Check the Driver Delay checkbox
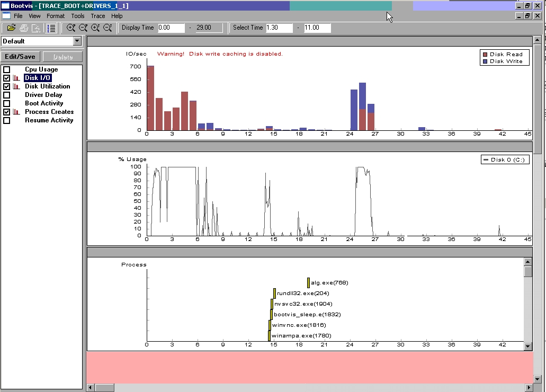This screenshot has height=392, width=546. [7, 95]
